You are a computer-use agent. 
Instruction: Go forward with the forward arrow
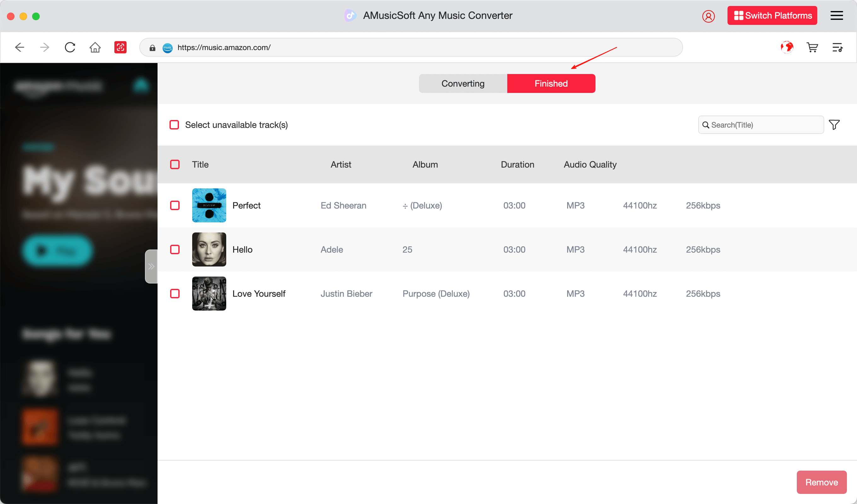tap(44, 47)
